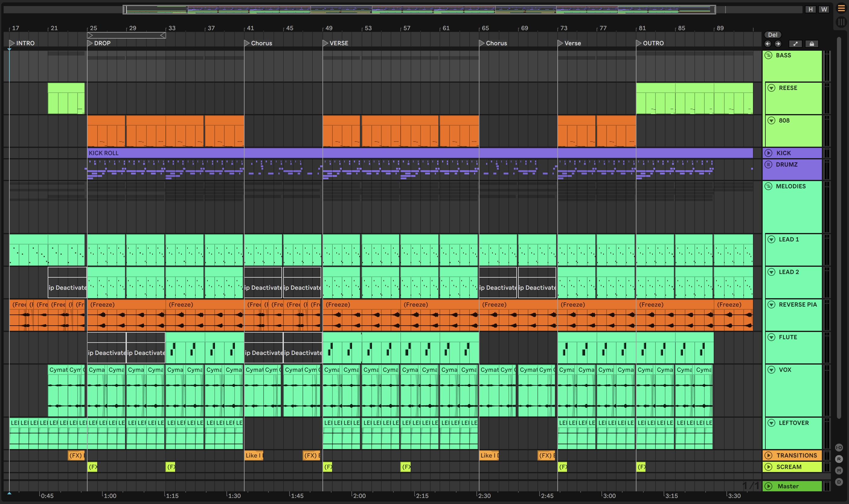Jump to the previous locator arrow

(x=768, y=44)
